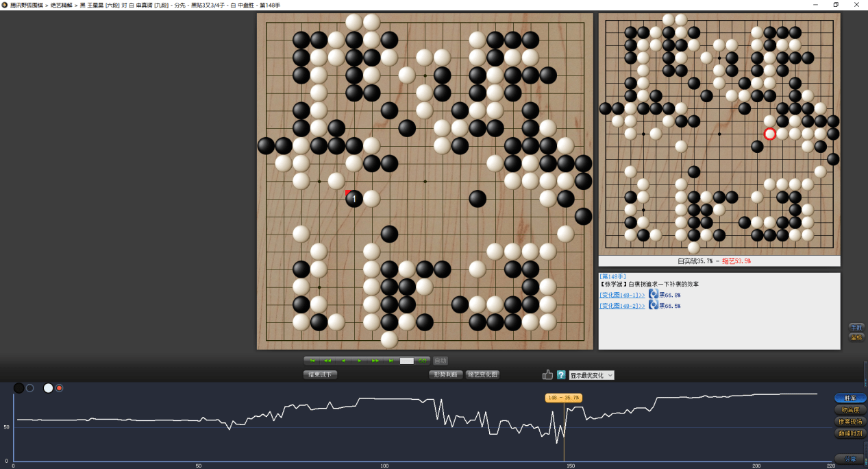The height and width of the screenshot is (469, 868).
Task: Click AI icon beside 黑66.8%
Action: tap(654, 294)
